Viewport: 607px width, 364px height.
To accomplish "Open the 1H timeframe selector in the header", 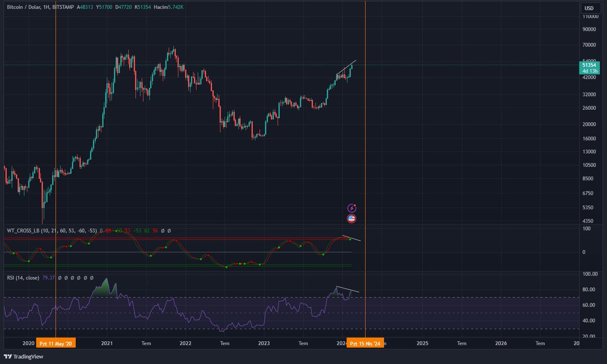I will (x=46, y=7).
